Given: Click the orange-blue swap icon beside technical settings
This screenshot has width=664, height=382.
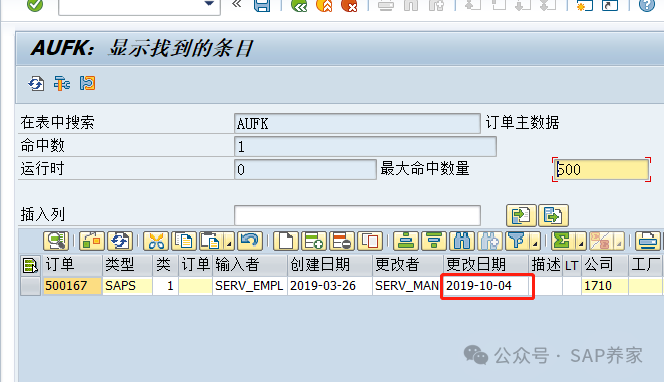Looking at the screenshot, I should pos(87,83).
